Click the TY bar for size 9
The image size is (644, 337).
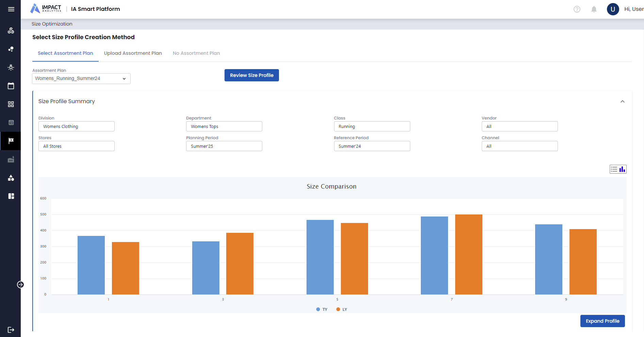[549, 259]
